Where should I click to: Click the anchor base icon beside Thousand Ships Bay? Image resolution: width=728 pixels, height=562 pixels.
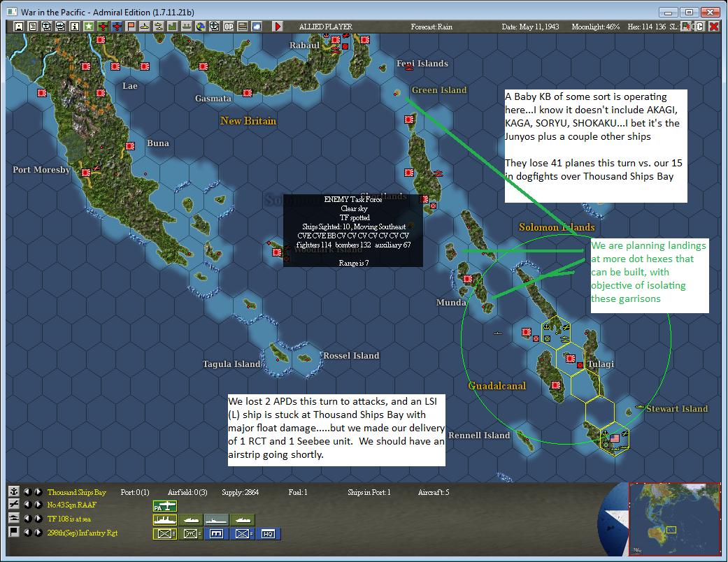click(x=14, y=491)
